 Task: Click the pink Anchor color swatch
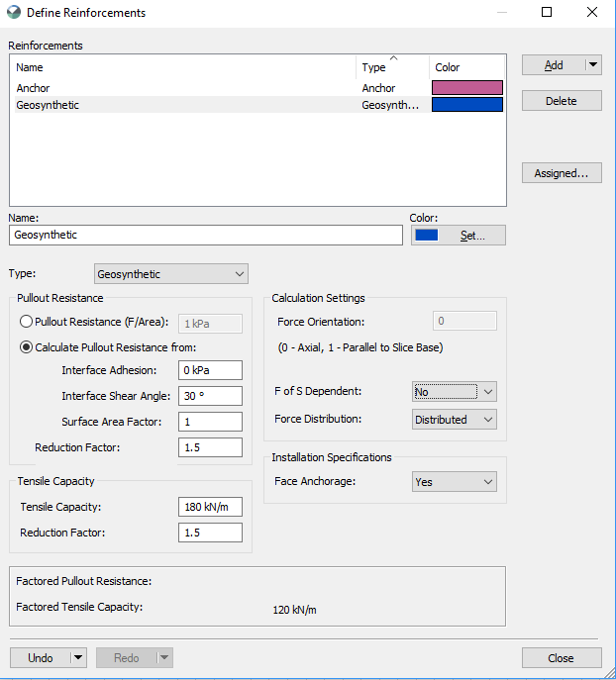[467, 88]
